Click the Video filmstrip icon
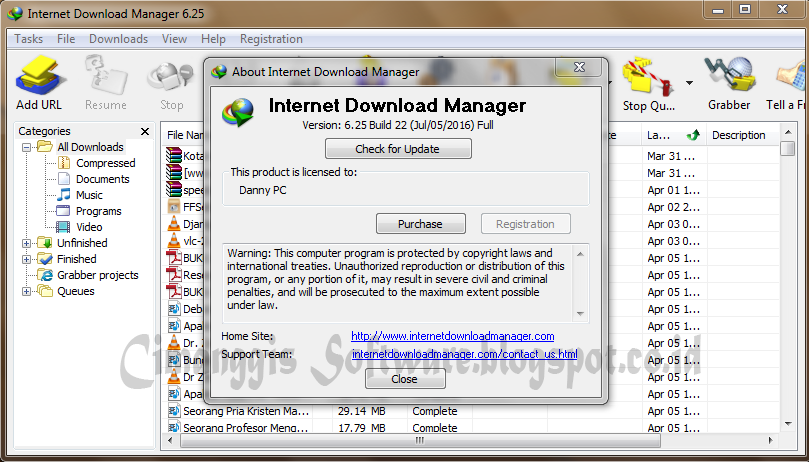The height and width of the screenshot is (462, 809). tap(63, 227)
